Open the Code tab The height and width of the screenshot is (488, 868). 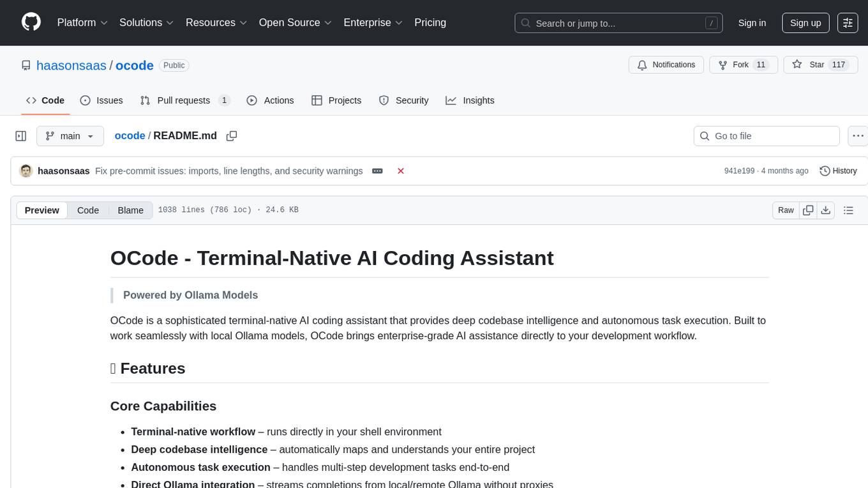(45, 100)
